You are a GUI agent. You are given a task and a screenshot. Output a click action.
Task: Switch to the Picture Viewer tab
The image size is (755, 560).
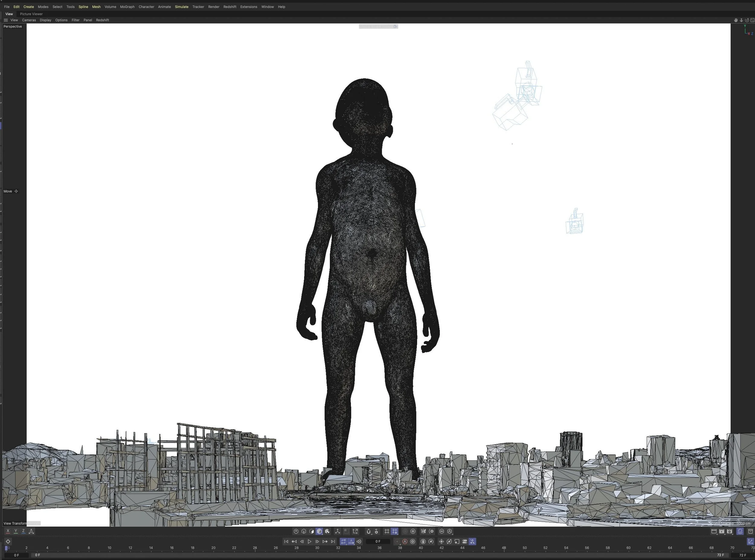click(x=31, y=14)
